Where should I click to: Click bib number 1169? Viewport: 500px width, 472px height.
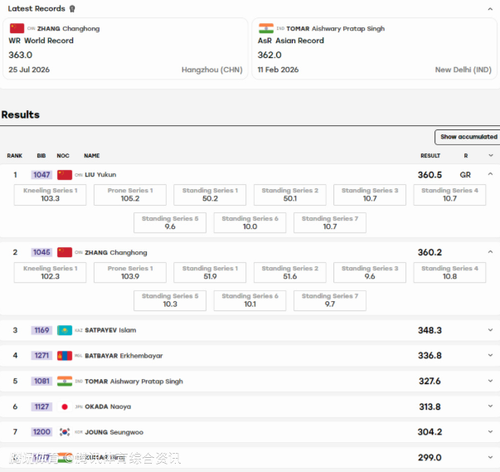pyautogui.click(x=42, y=330)
